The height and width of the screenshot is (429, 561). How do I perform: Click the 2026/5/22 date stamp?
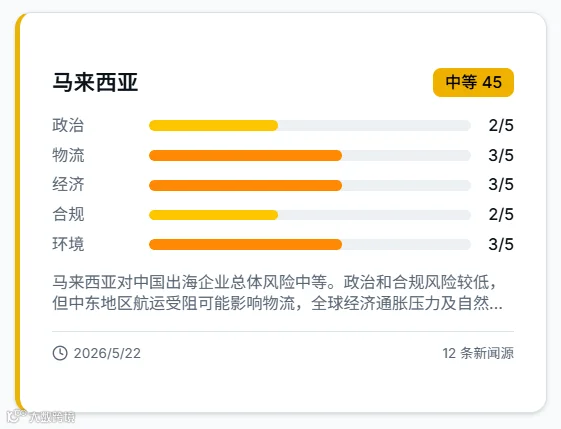coord(107,353)
